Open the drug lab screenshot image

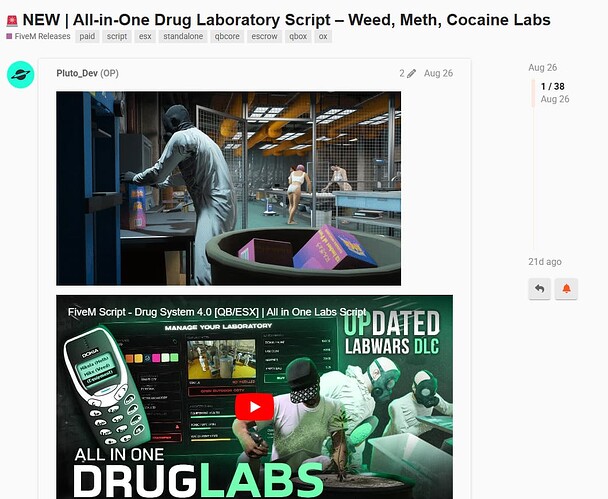(x=228, y=188)
